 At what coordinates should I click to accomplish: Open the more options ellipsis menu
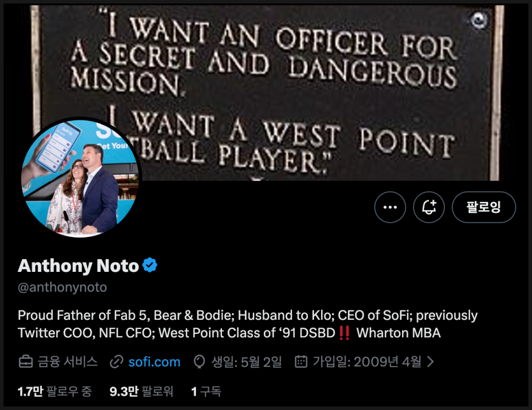(390, 207)
